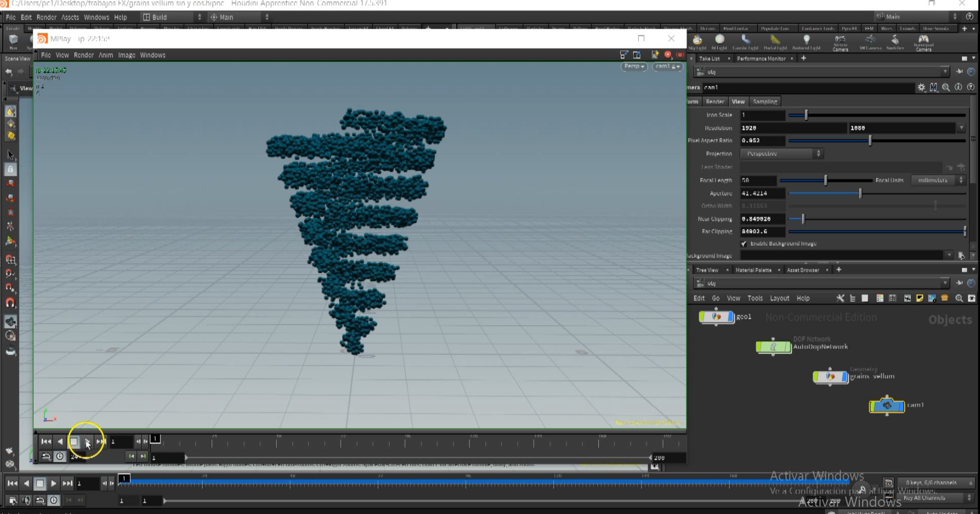Open the Focal Units millimeters dropdown
The width and height of the screenshot is (980, 514).
tap(938, 180)
